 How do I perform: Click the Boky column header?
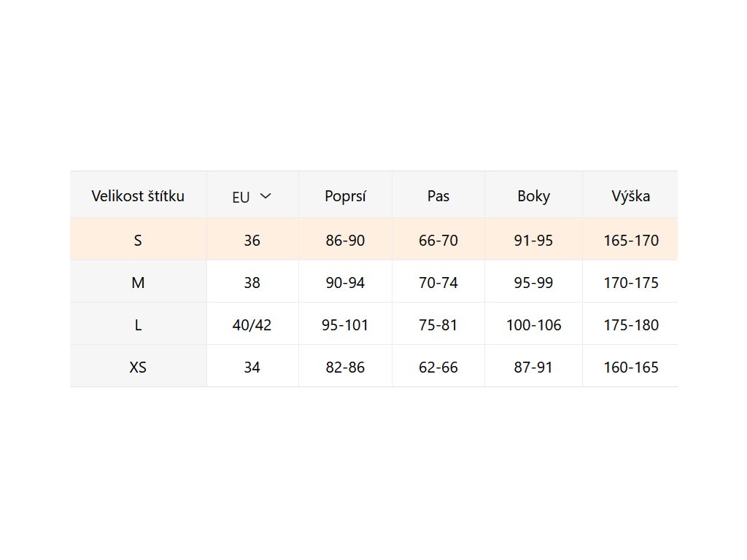(x=533, y=196)
